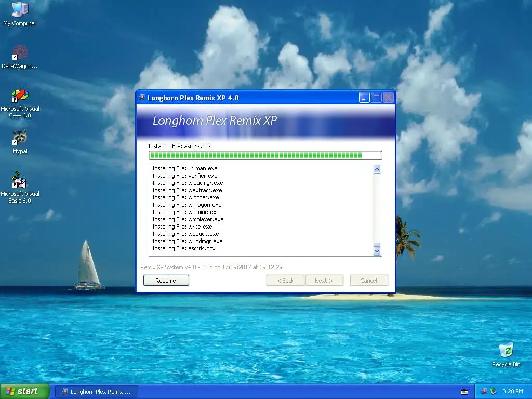This screenshot has width=532, height=399.
Task: Click the Longhorn Plex Remix taskbar button
Action: (97, 392)
